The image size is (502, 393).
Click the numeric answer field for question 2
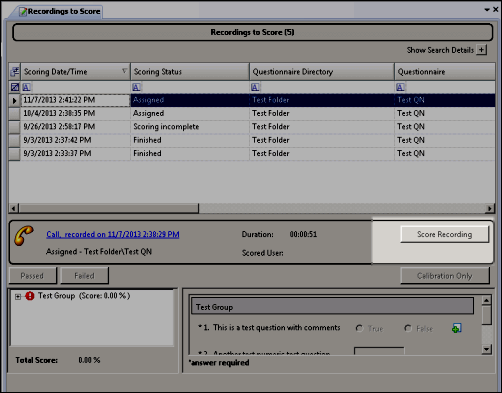379,351
